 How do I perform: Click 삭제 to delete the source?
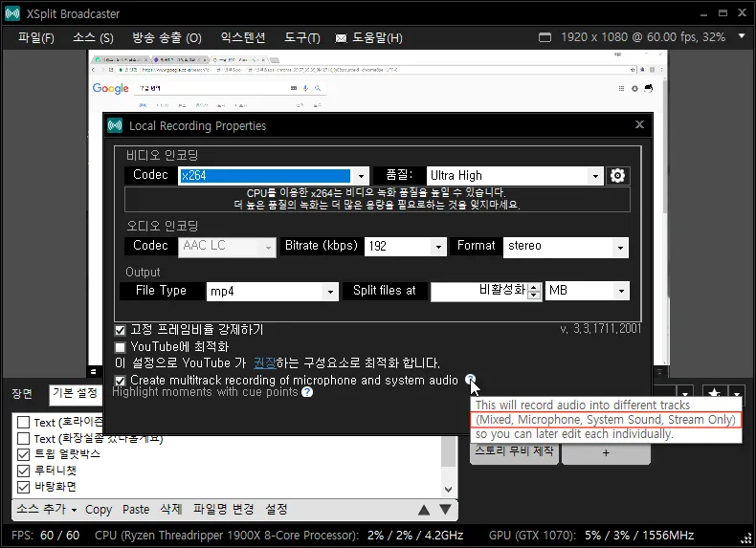click(x=171, y=510)
